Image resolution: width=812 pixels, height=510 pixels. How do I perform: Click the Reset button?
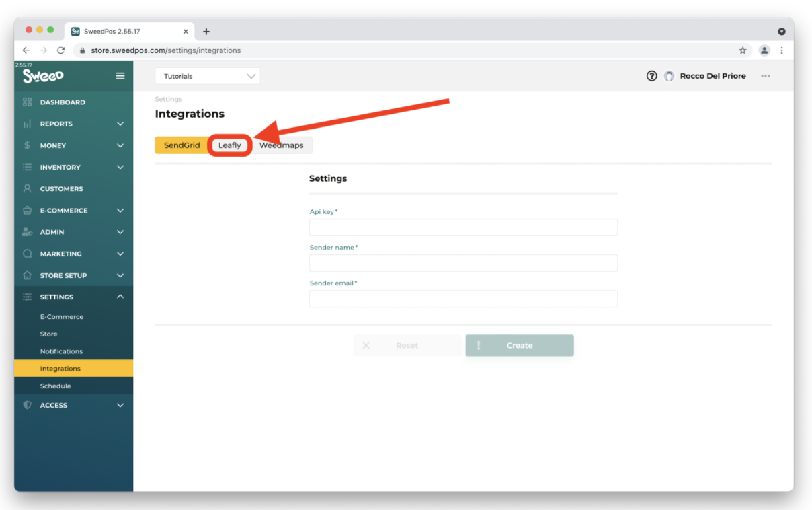[x=407, y=346]
